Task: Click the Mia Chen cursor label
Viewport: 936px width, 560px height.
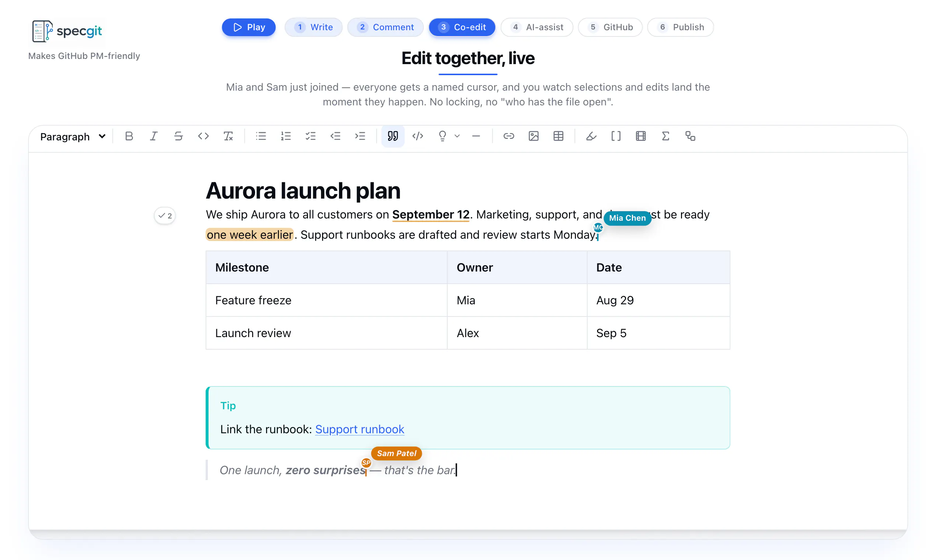Action: click(x=627, y=218)
